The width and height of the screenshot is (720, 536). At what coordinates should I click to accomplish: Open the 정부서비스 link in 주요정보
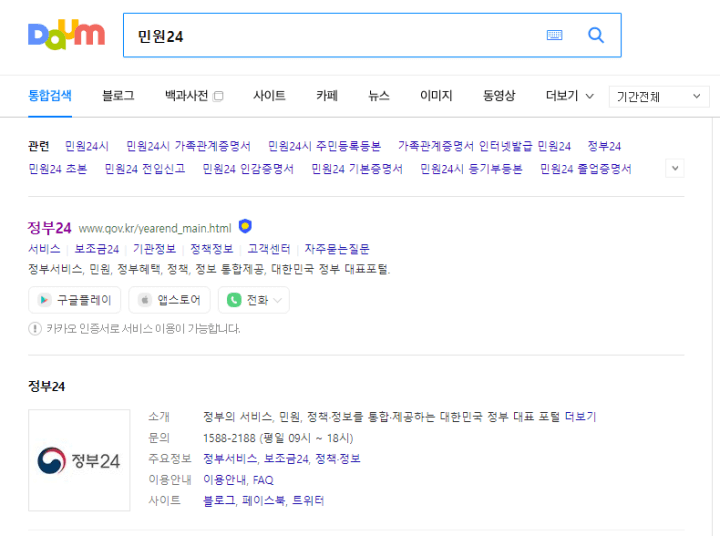[x=230, y=458]
